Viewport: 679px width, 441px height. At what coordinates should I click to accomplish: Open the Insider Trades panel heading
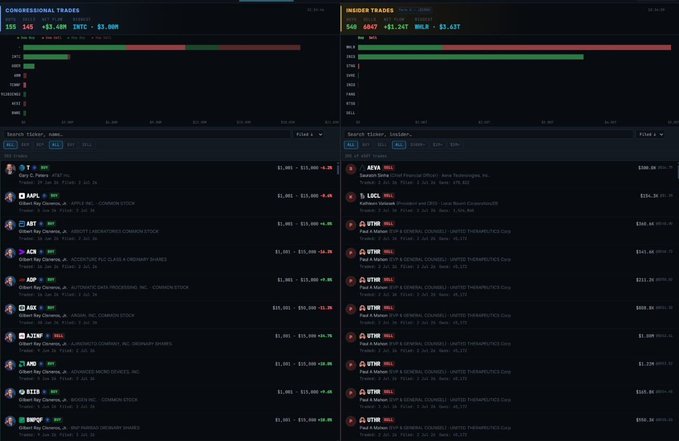(x=370, y=10)
